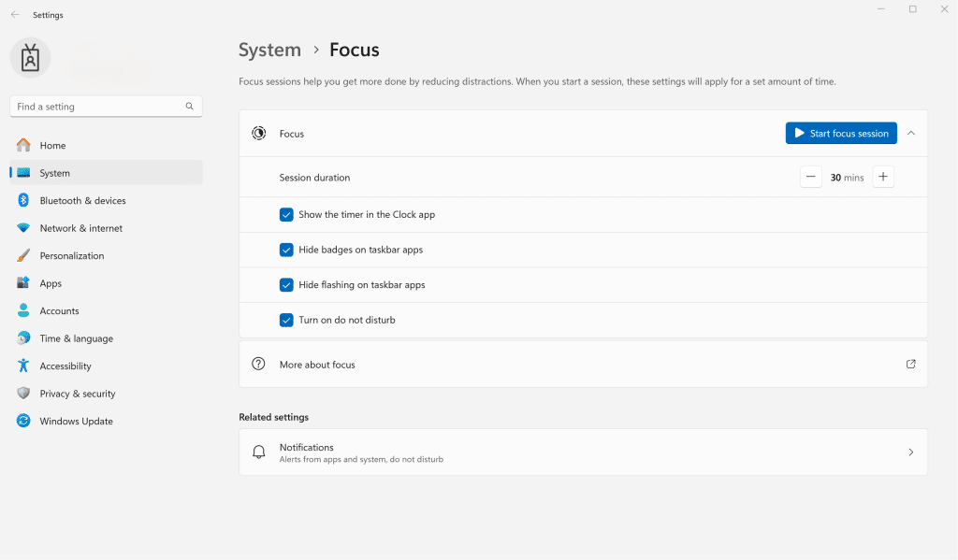Click the Accounts person icon
The height and width of the screenshot is (560, 958).
click(23, 310)
